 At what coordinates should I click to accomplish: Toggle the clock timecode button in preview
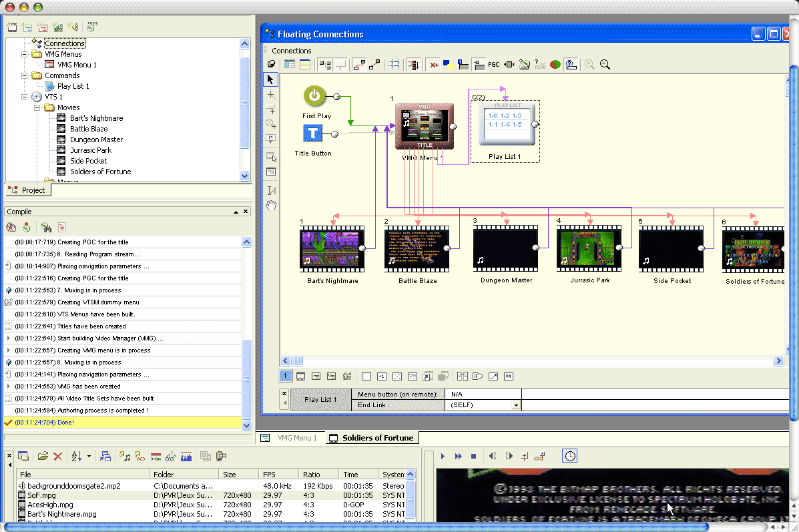pyautogui.click(x=570, y=456)
